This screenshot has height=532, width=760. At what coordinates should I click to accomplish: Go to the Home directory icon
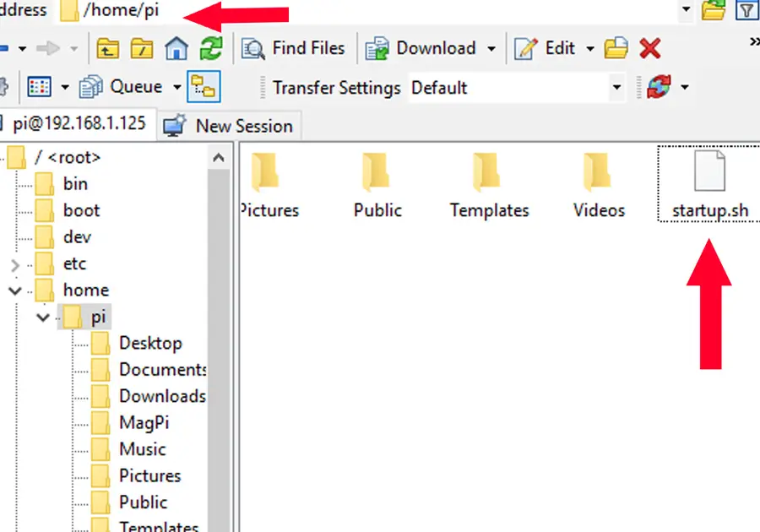point(176,49)
